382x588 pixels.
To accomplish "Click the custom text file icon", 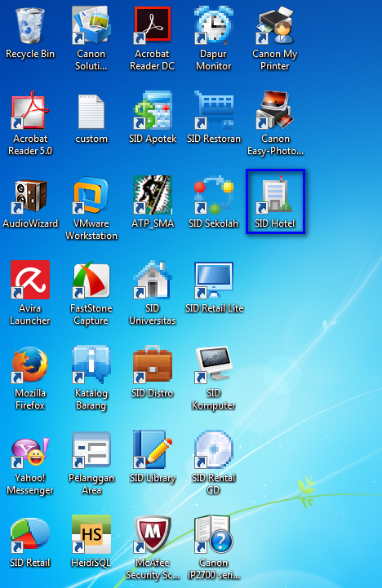I will (x=91, y=111).
